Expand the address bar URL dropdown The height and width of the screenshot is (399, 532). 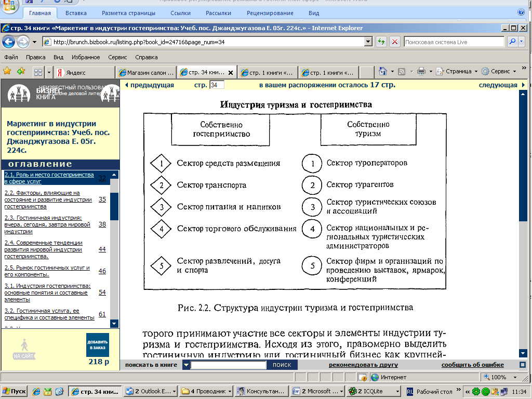368,42
